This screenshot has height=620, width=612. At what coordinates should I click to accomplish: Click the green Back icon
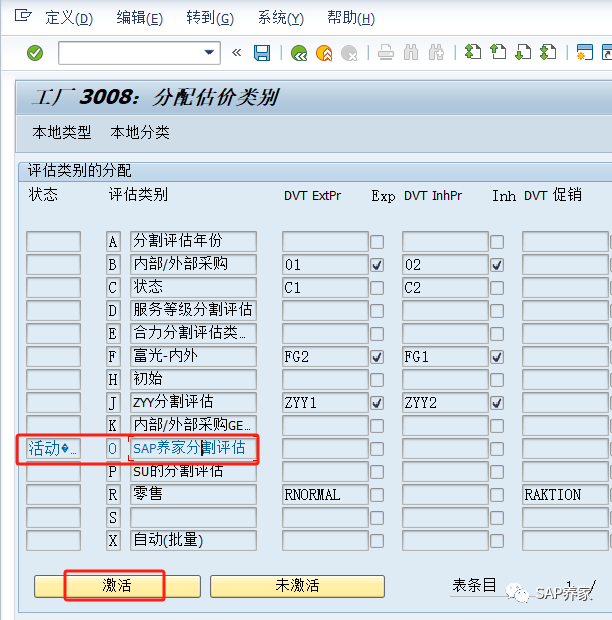[x=299, y=53]
